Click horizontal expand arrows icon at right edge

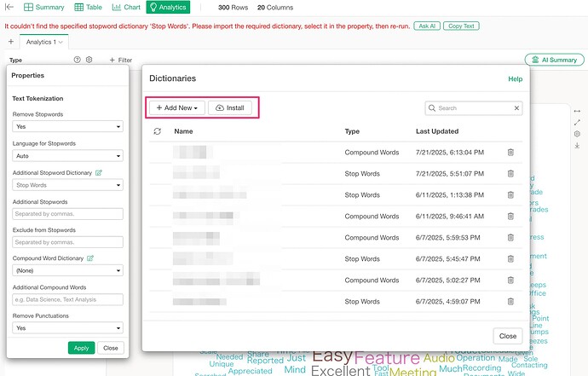coord(577,111)
